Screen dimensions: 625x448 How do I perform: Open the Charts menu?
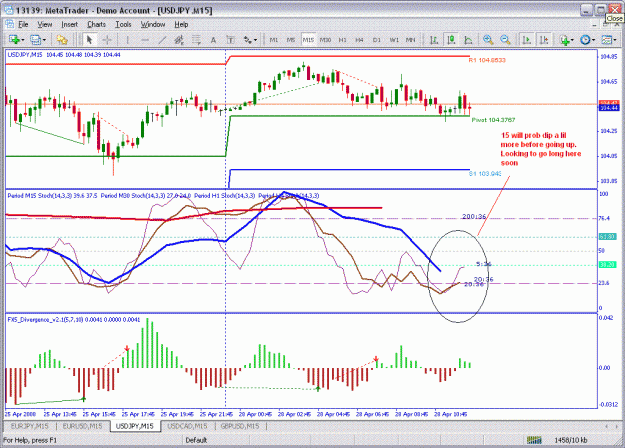96,24
